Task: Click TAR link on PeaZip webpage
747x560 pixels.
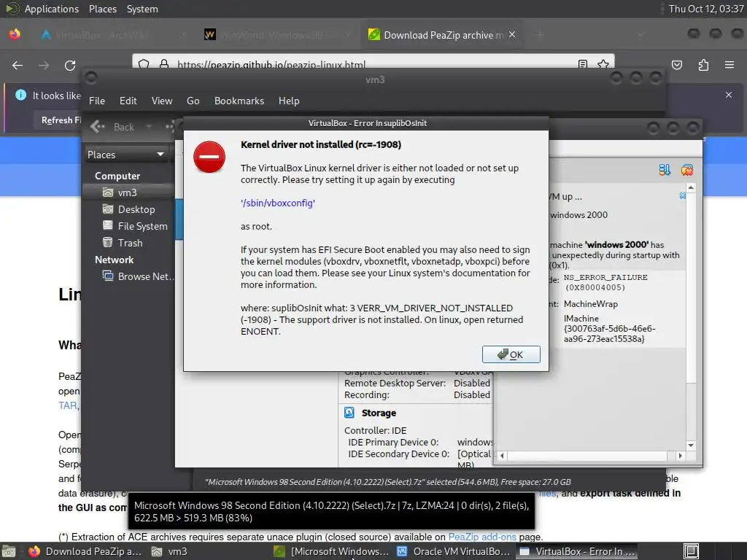Action: point(67,405)
